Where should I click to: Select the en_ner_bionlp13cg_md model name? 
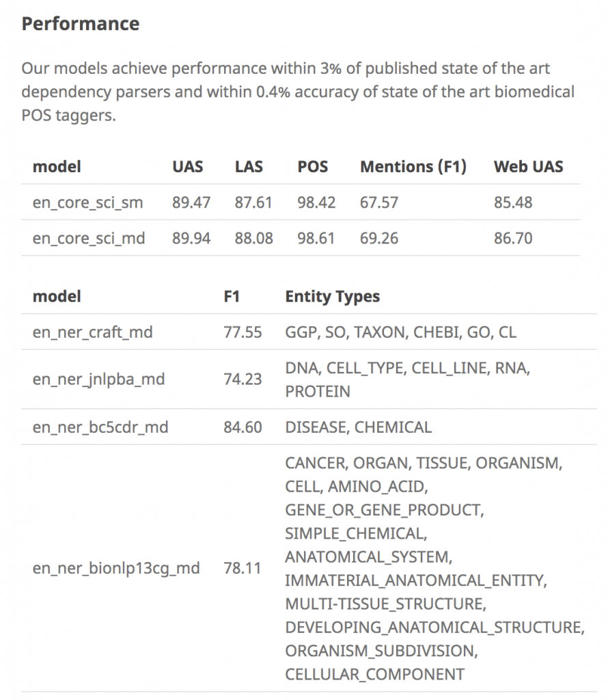(116, 568)
